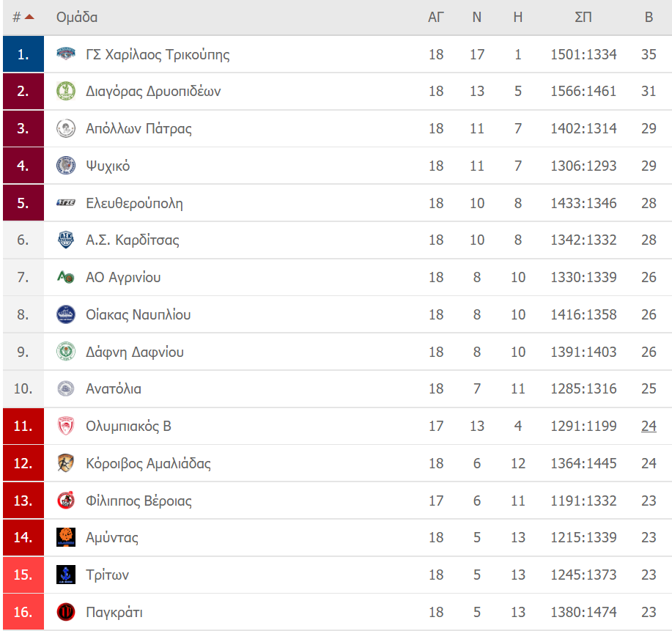The height and width of the screenshot is (631, 672).
Task: Open the Οίακας Ναυπλίου team link
Action: point(138,314)
